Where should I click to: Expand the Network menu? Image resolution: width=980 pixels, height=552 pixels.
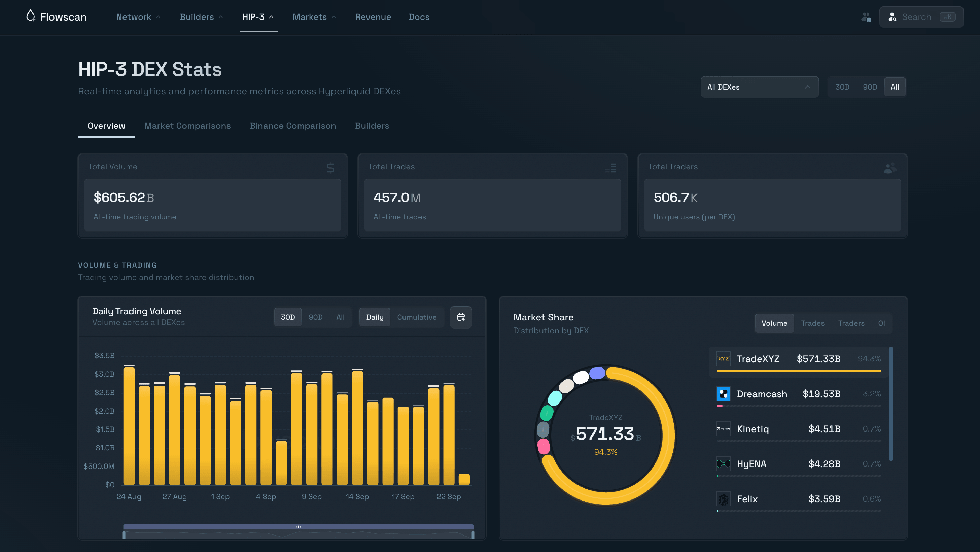click(138, 17)
